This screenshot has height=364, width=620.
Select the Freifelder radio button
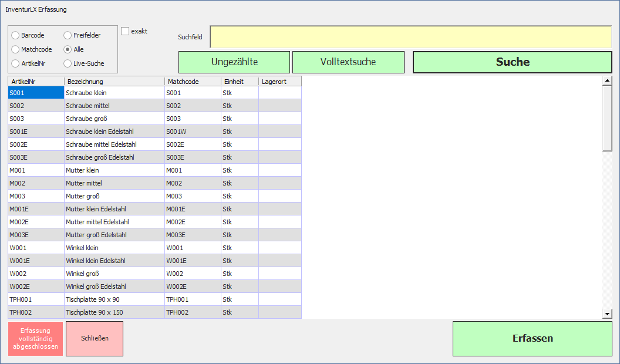point(68,35)
